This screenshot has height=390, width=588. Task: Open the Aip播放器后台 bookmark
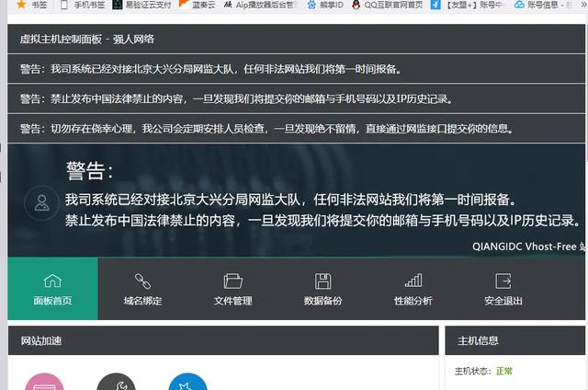coord(260,5)
